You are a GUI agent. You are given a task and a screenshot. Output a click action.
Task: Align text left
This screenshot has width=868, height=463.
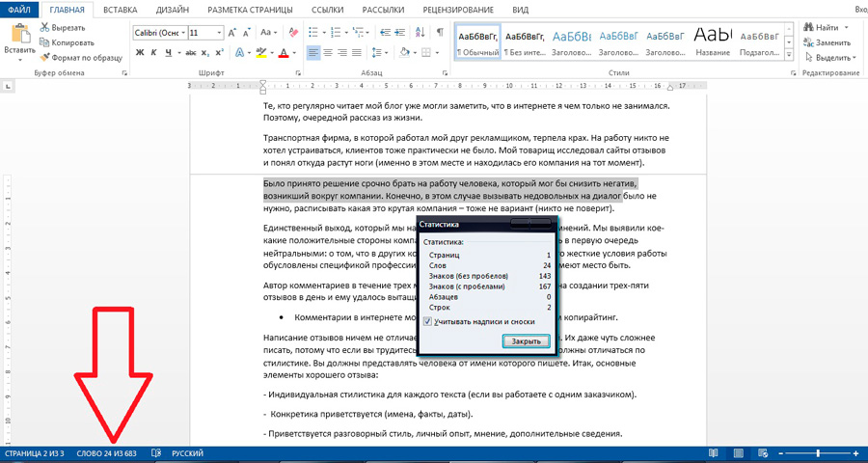pos(313,53)
